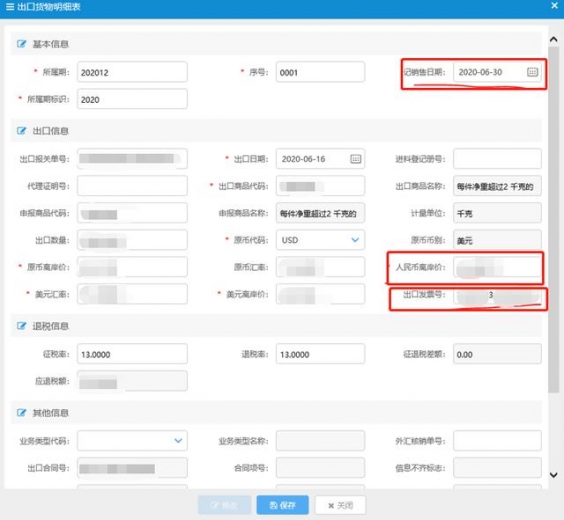Click the greyed-out 修改 button
The image size is (564, 520).
click(224, 505)
